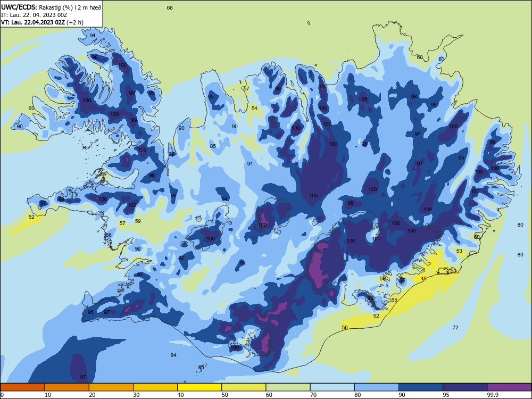Click the 'VT: Lau. 22.04.2023 02Z (+2 h)' line
532x399 pixels.
[42, 22]
